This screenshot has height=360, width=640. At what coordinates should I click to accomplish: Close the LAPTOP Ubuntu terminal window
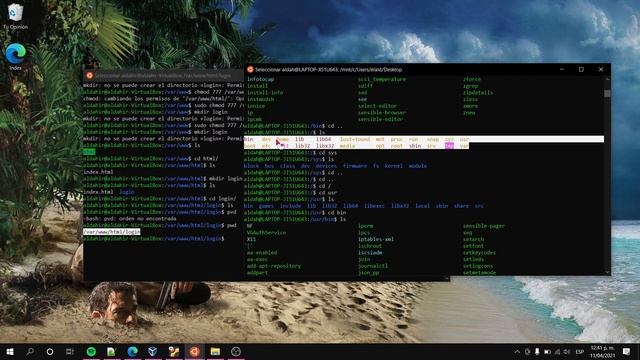(x=601, y=69)
